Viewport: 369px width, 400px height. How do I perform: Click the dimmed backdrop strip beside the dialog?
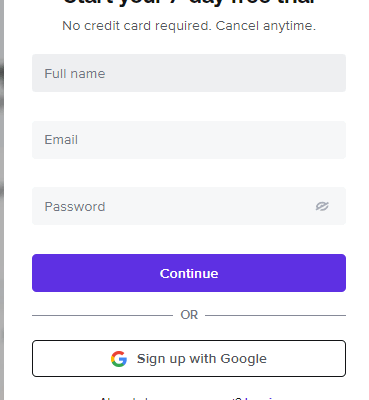coord(2,200)
